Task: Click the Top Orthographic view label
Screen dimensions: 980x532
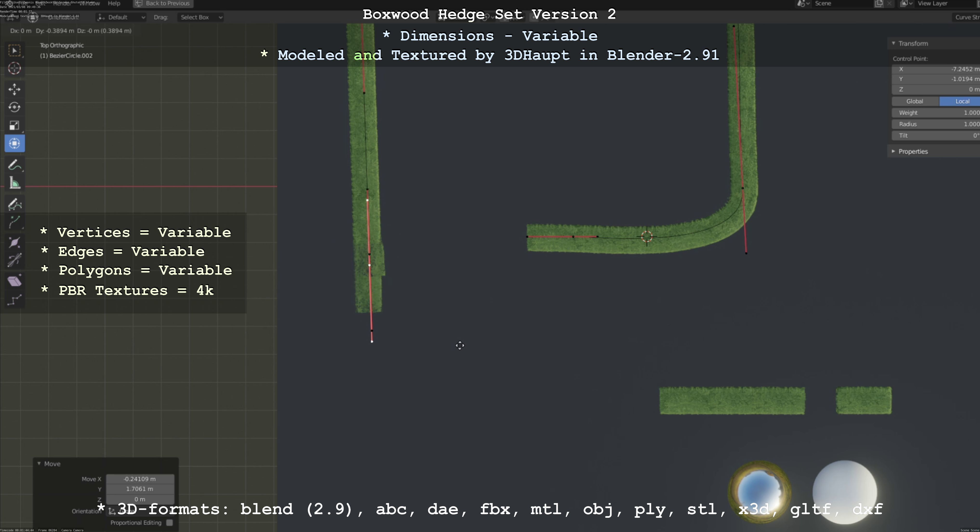Action: (x=62, y=45)
